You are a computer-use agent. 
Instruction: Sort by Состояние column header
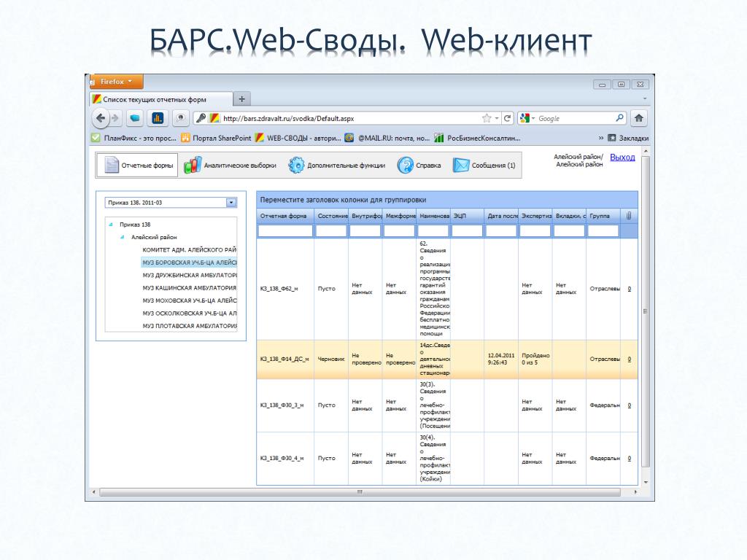pyautogui.click(x=331, y=216)
